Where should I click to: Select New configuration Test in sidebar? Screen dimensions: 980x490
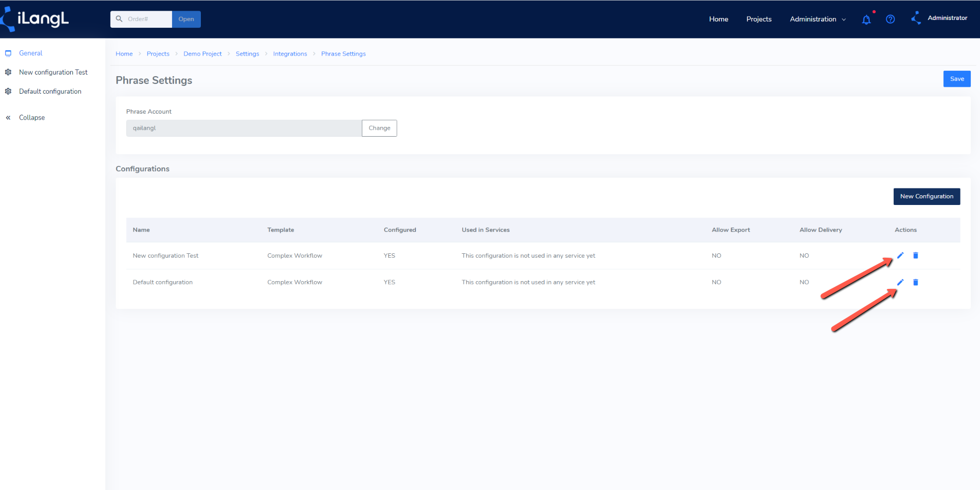tap(53, 72)
